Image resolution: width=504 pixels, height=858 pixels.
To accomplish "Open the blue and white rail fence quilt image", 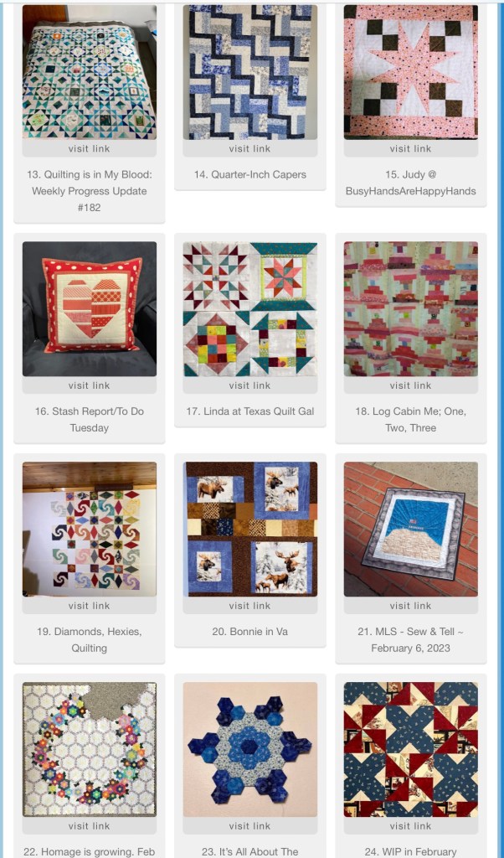I will pos(249,72).
